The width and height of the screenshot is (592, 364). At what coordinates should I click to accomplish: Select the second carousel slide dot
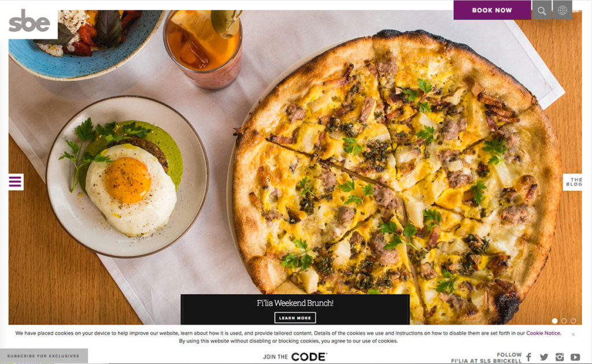(x=564, y=321)
